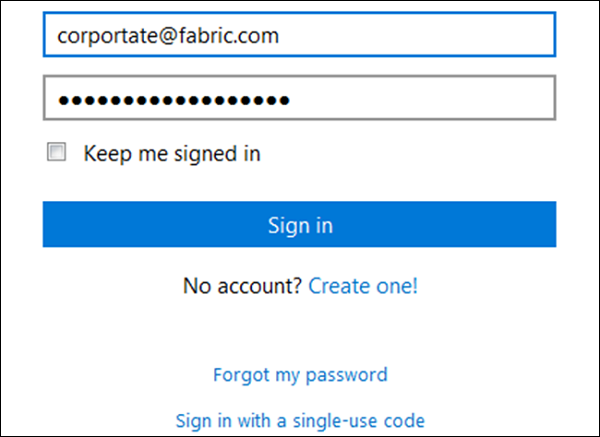Viewport: 600px width, 437px height.
Task: Open the 'Create one!' account link
Action: coord(363,286)
